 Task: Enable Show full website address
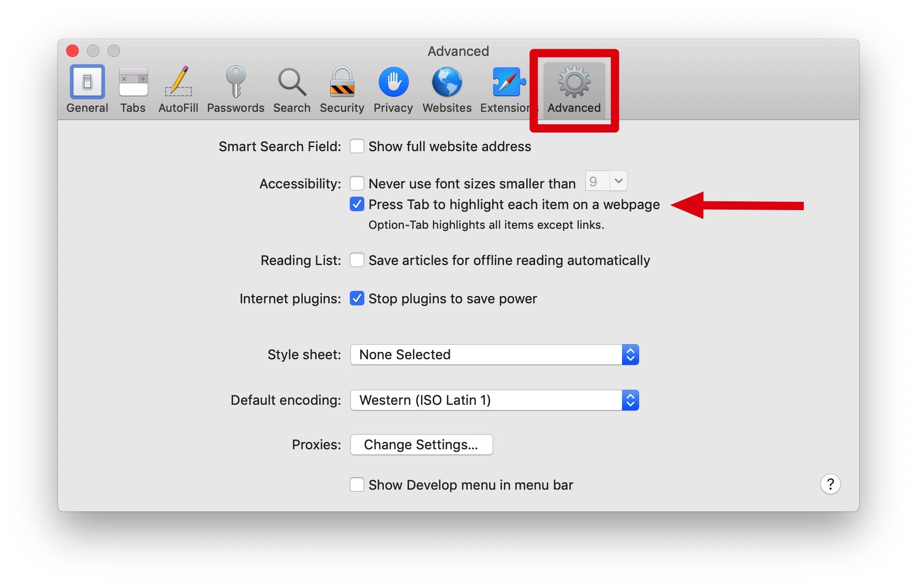click(x=357, y=146)
